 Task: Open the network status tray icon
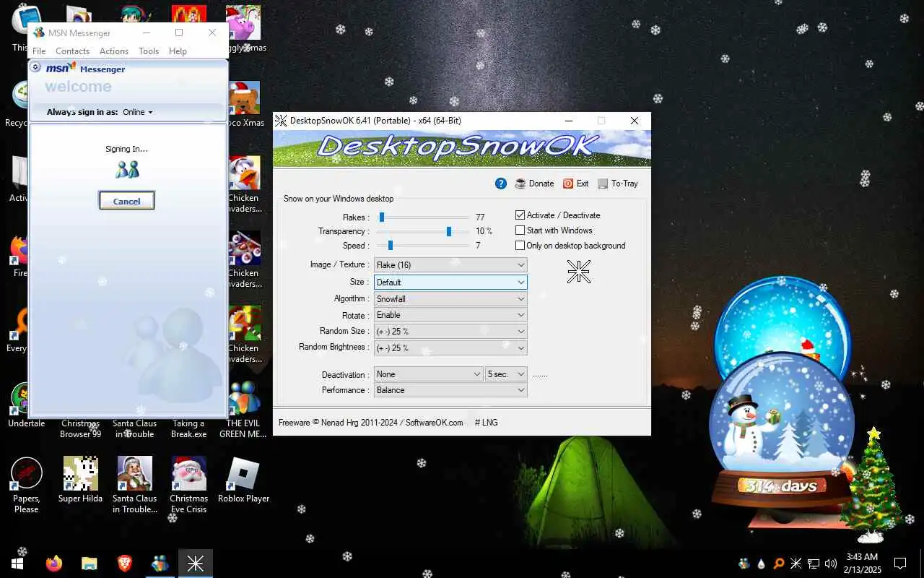tap(814, 564)
